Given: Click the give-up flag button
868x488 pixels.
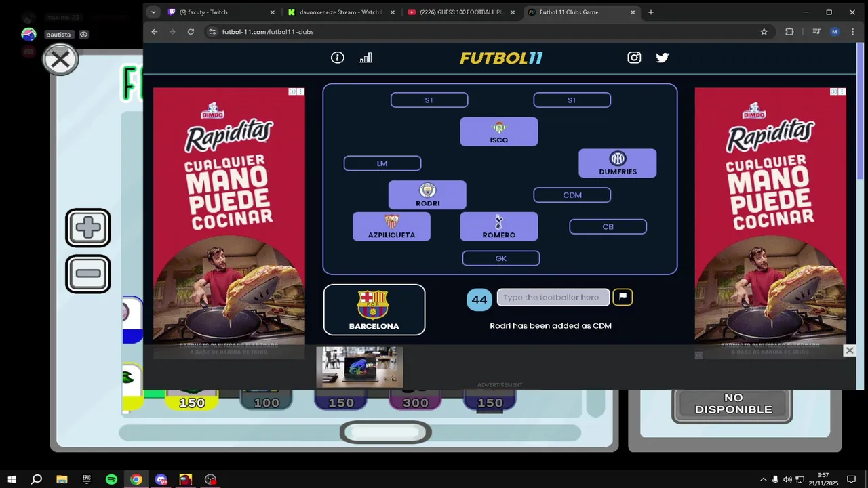Looking at the screenshot, I should point(623,297).
